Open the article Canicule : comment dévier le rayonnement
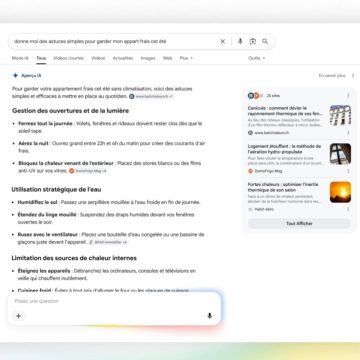The height and width of the screenshot is (360, 360). pyautogui.click(x=285, y=111)
